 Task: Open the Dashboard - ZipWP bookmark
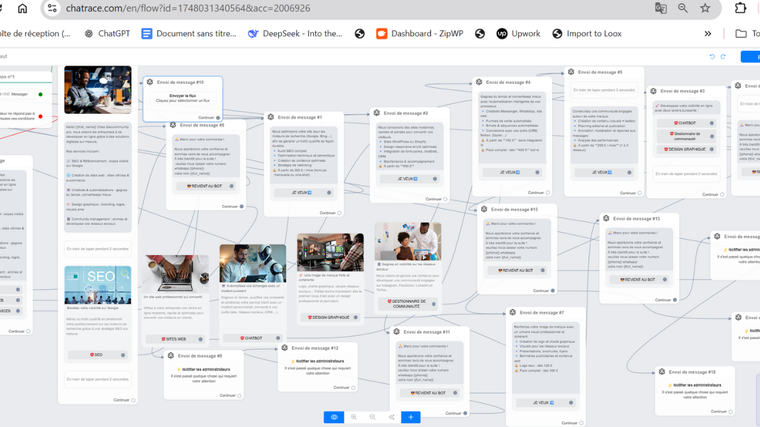point(420,33)
